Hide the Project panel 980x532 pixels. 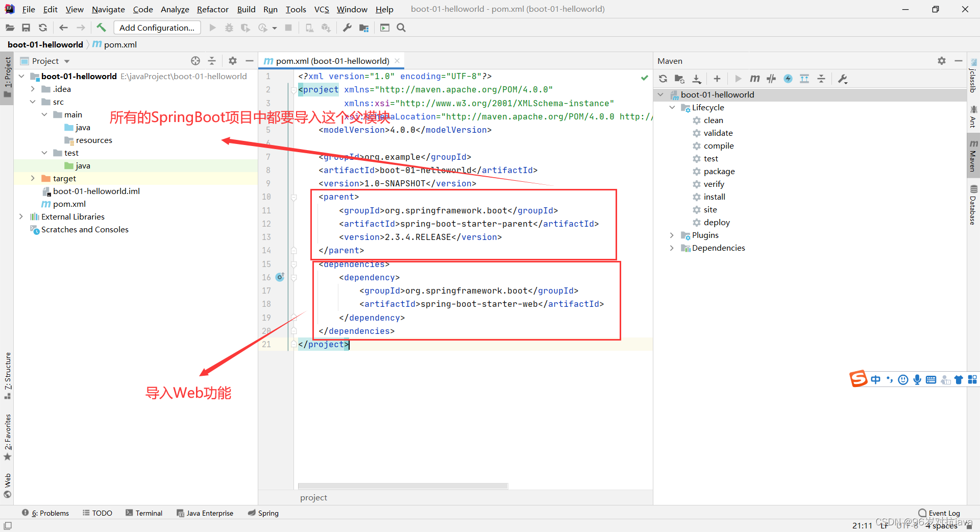pos(249,61)
